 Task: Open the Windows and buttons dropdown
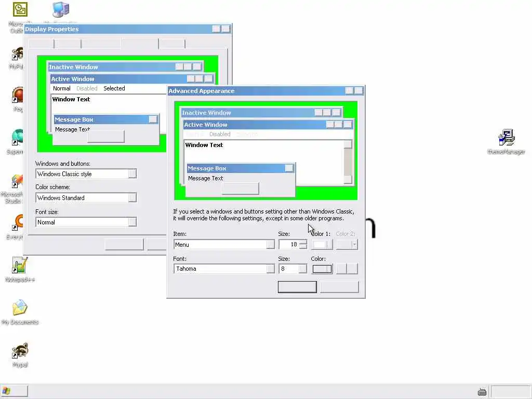[x=132, y=174]
